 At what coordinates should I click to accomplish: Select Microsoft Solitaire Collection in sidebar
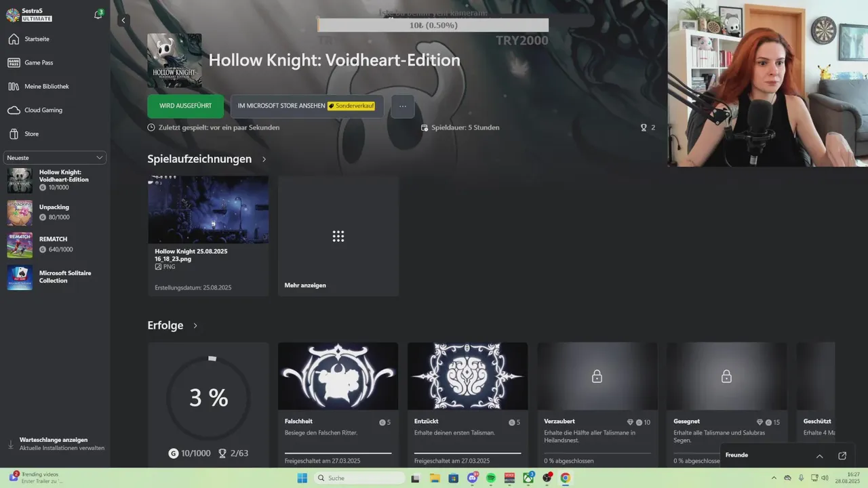pos(55,277)
